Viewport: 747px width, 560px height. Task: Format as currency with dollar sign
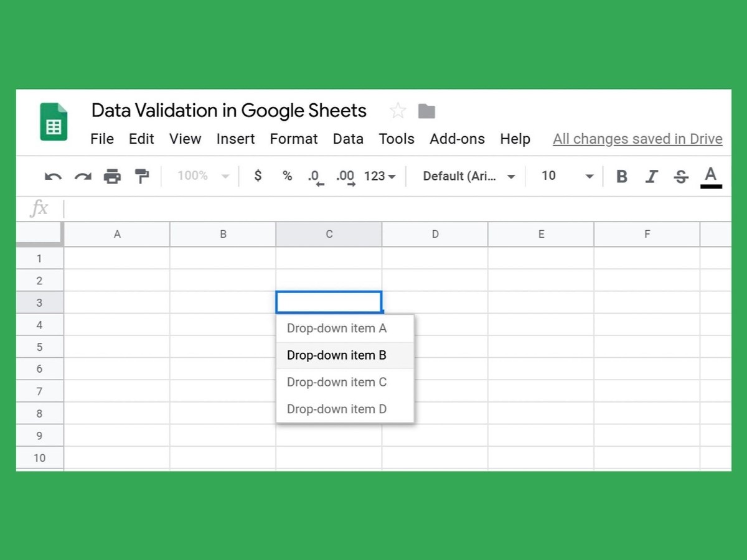click(x=258, y=176)
